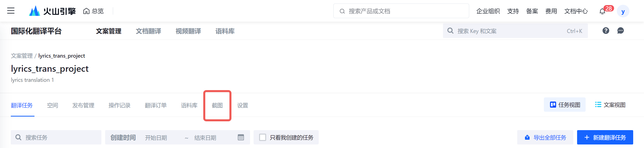
Task: Open the user avatar 'y' menu
Action: [623, 11]
